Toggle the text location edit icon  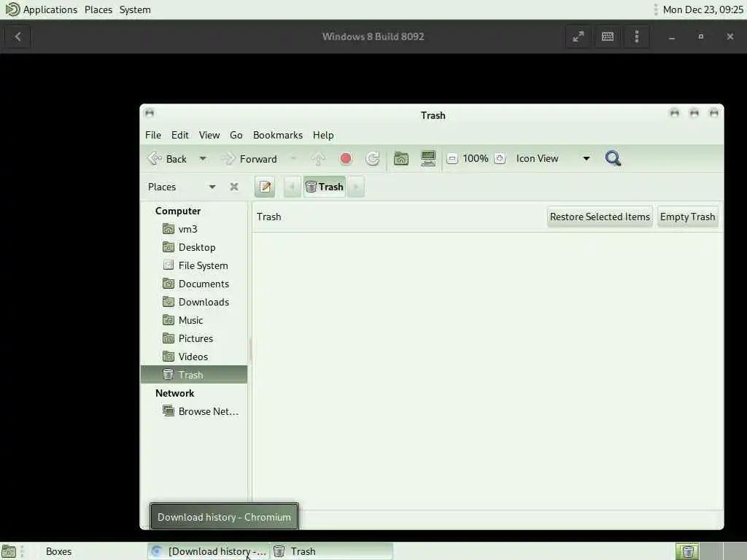point(265,187)
